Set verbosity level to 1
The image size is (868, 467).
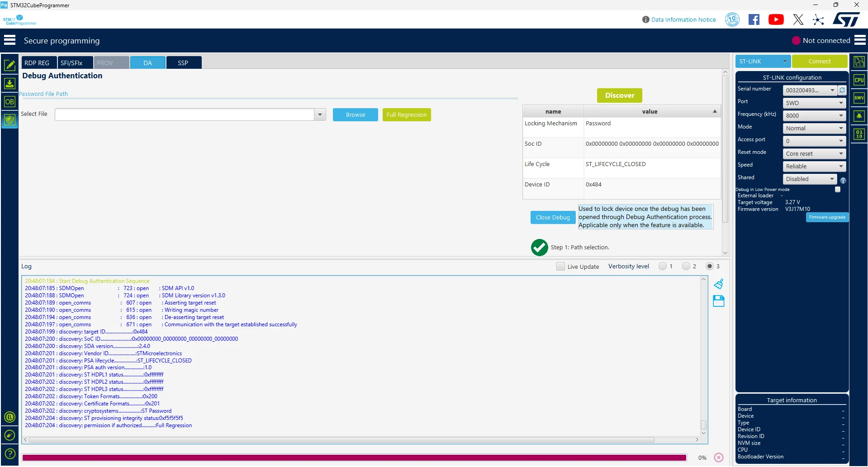click(663, 266)
